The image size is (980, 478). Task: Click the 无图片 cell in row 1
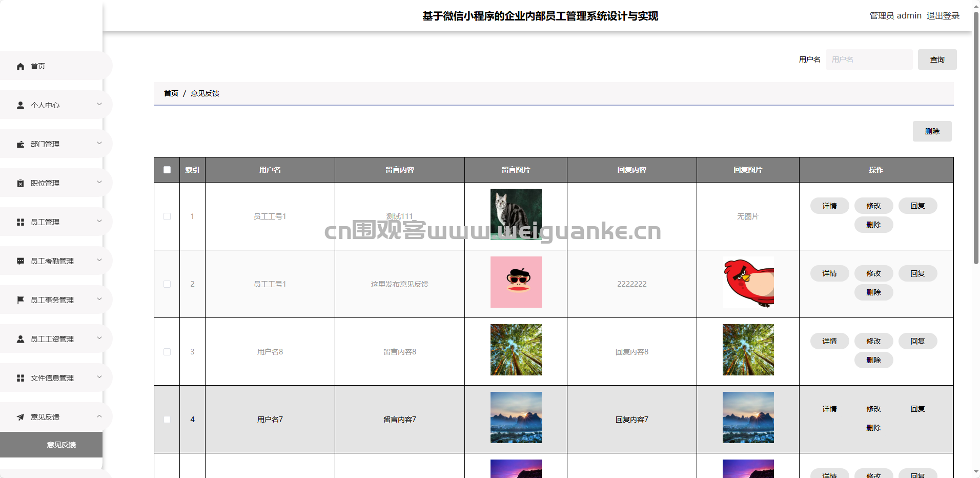point(748,216)
